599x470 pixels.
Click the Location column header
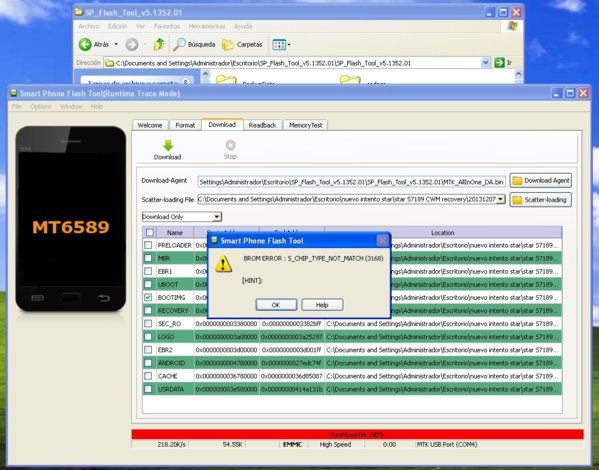tap(443, 232)
